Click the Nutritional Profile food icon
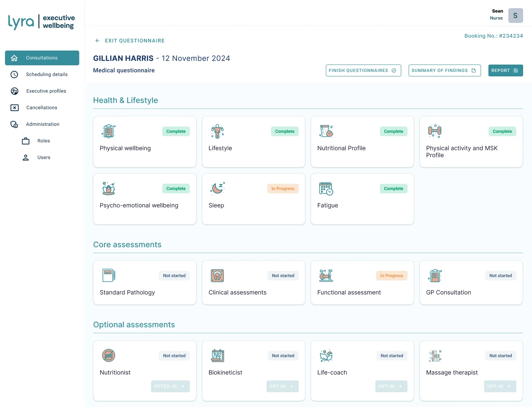 point(326,131)
